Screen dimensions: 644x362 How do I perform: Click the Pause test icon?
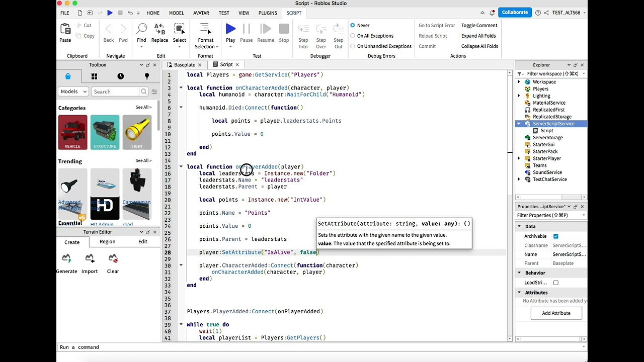(x=247, y=29)
